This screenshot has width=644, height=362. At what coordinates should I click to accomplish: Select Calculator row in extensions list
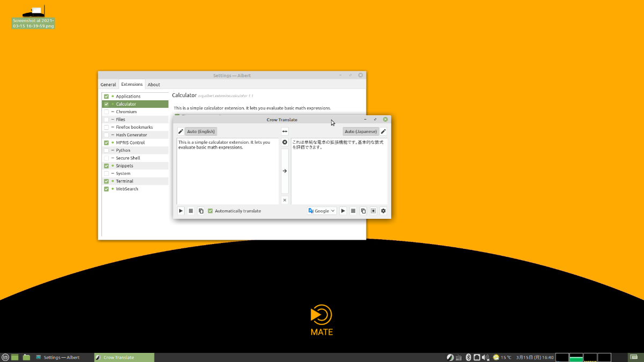pyautogui.click(x=135, y=104)
